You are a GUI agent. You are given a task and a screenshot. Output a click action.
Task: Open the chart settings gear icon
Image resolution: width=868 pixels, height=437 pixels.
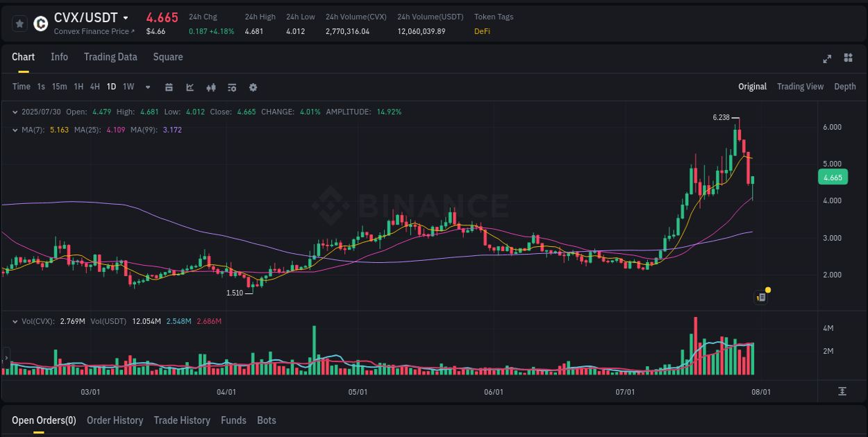(x=252, y=87)
